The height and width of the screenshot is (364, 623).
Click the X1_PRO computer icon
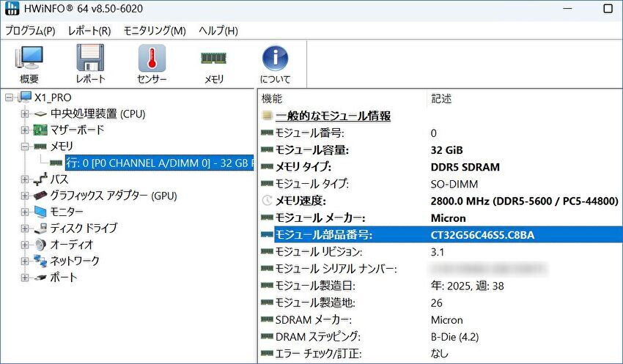pyautogui.click(x=25, y=97)
